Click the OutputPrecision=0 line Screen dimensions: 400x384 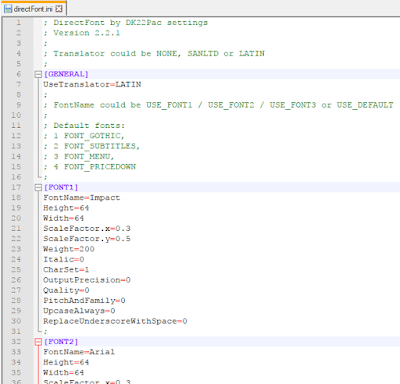coord(87,280)
